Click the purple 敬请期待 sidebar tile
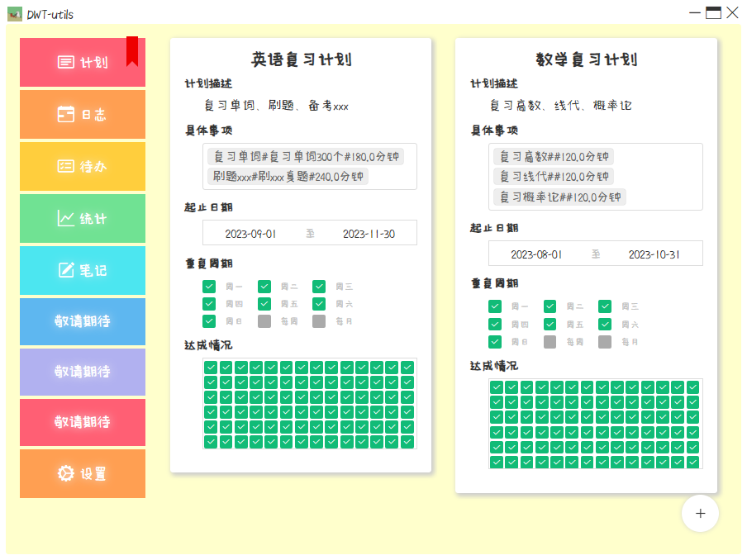Viewport: 747px width, 560px height. tap(83, 372)
